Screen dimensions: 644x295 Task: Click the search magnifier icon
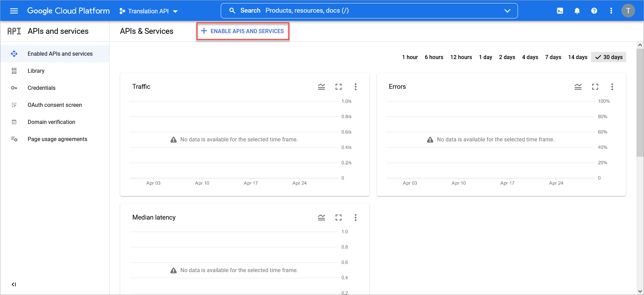pos(232,11)
